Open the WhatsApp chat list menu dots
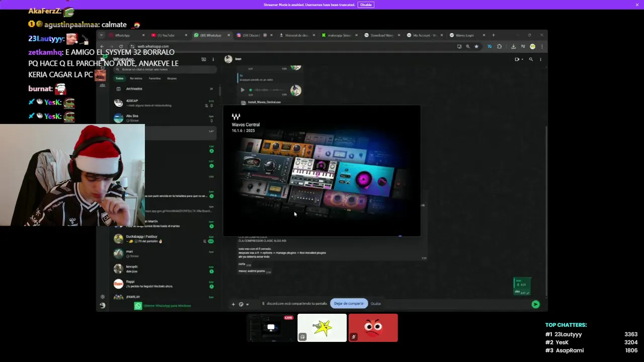 [x=213, y=59]
